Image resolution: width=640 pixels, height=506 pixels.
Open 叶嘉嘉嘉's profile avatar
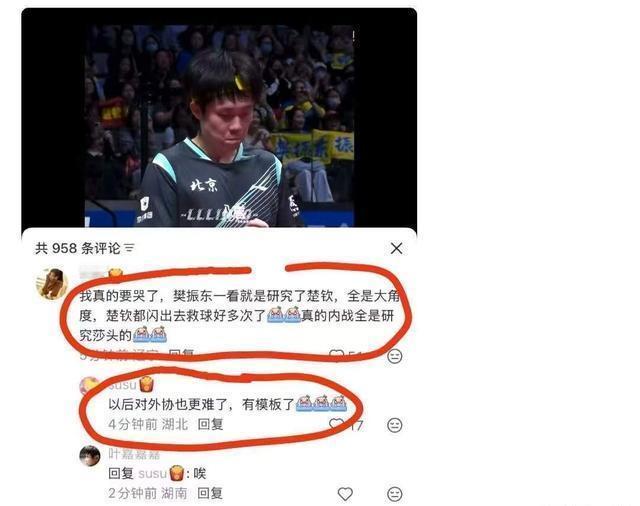pyautogui.click(x=90, y=456)
